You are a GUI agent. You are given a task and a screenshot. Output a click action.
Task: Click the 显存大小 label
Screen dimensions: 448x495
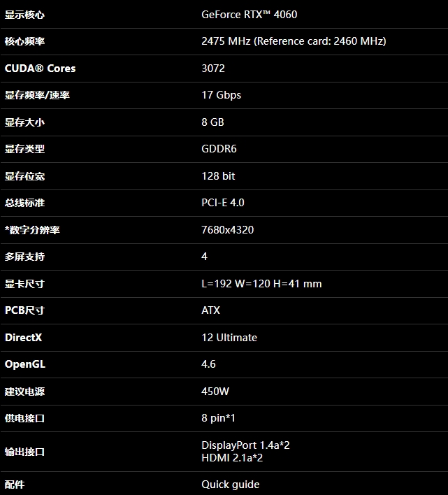point(24,122)
